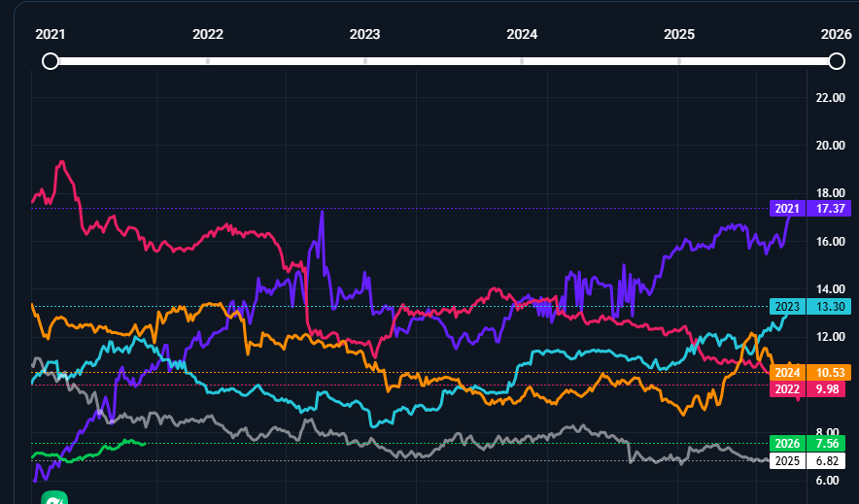Select the 2021 year label on top timeline
Viewport: 859px width, 504px height.
51,33
